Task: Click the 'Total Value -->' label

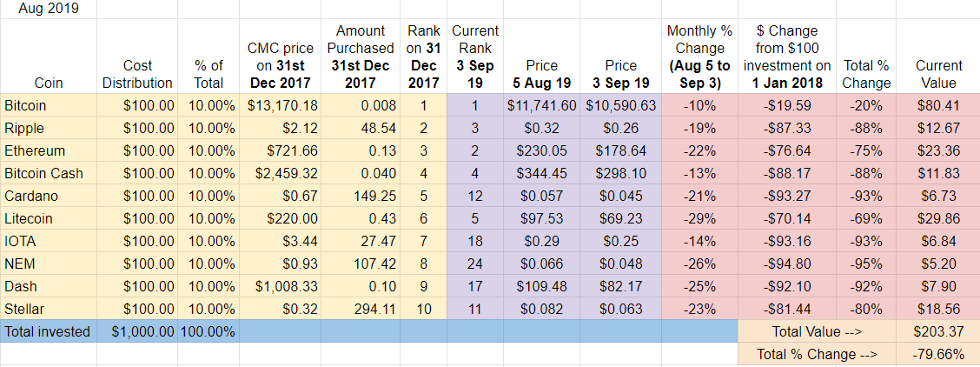Action: 817,331
